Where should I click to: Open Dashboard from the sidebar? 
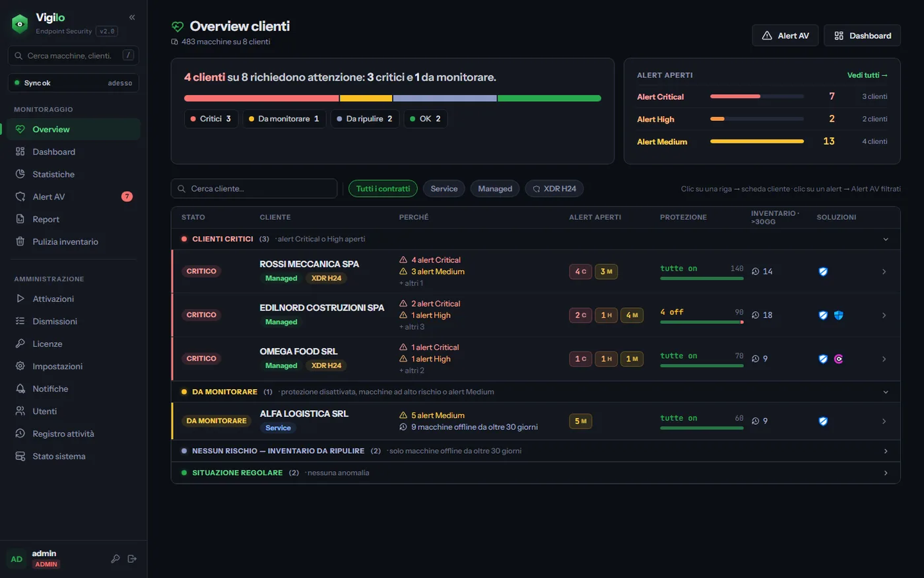pyautogui.click(x=73, y=152)
